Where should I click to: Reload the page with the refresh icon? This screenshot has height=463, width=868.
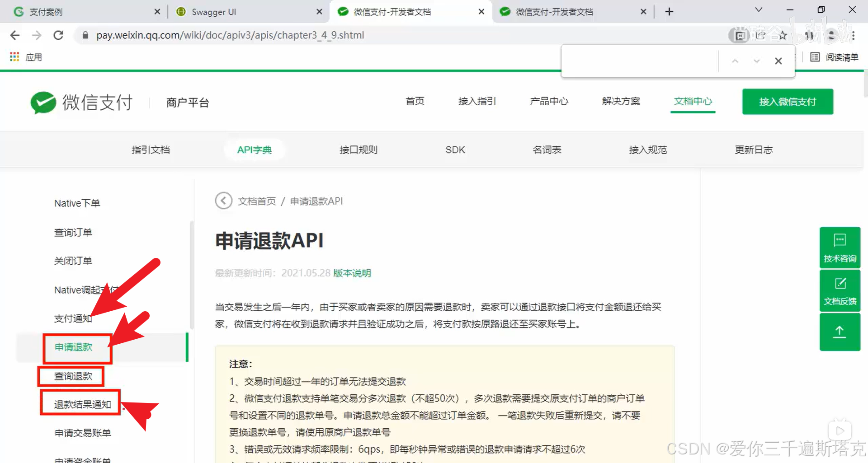tap(58, 35)
